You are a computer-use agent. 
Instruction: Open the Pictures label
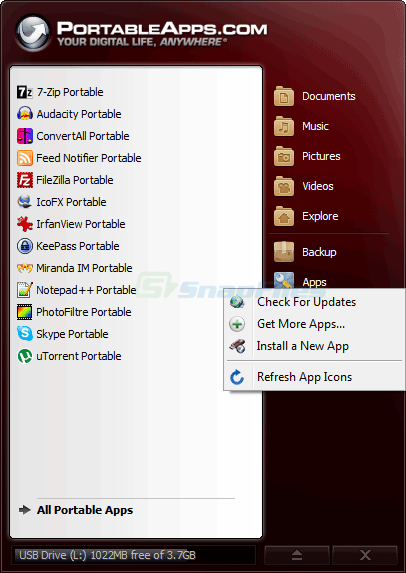coord(321,156)
